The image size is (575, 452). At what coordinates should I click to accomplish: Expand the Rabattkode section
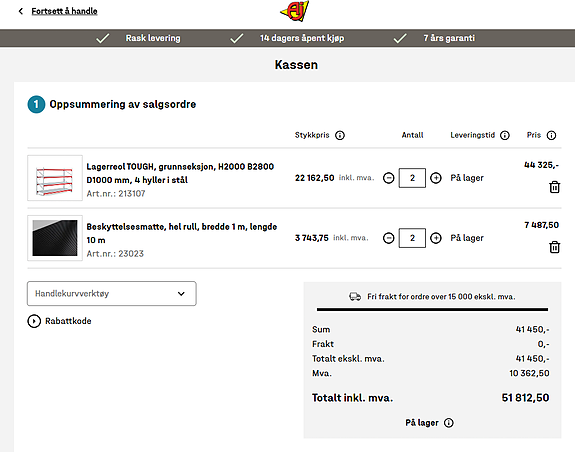pyautogui.click(x=59, y=321)
